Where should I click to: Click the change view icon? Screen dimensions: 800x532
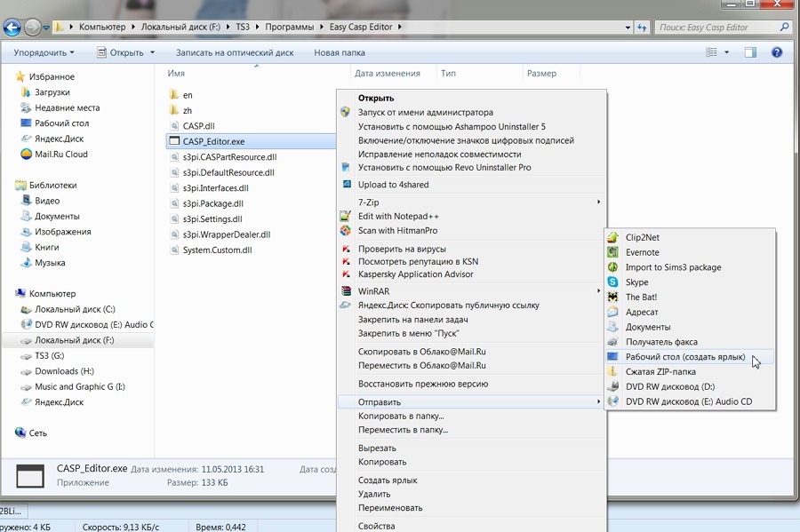click(711, 52)
